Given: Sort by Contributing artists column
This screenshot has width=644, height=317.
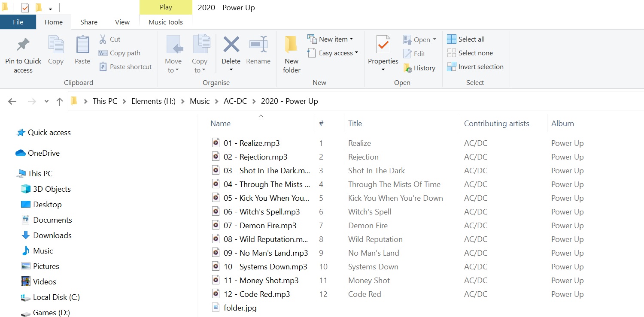Looking at the screenshot, I should [x=497, y=124].
